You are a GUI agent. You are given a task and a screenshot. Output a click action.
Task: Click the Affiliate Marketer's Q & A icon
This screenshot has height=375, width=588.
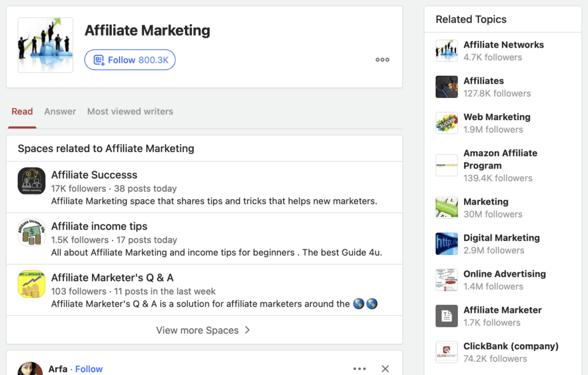click(x=32, y=284)
